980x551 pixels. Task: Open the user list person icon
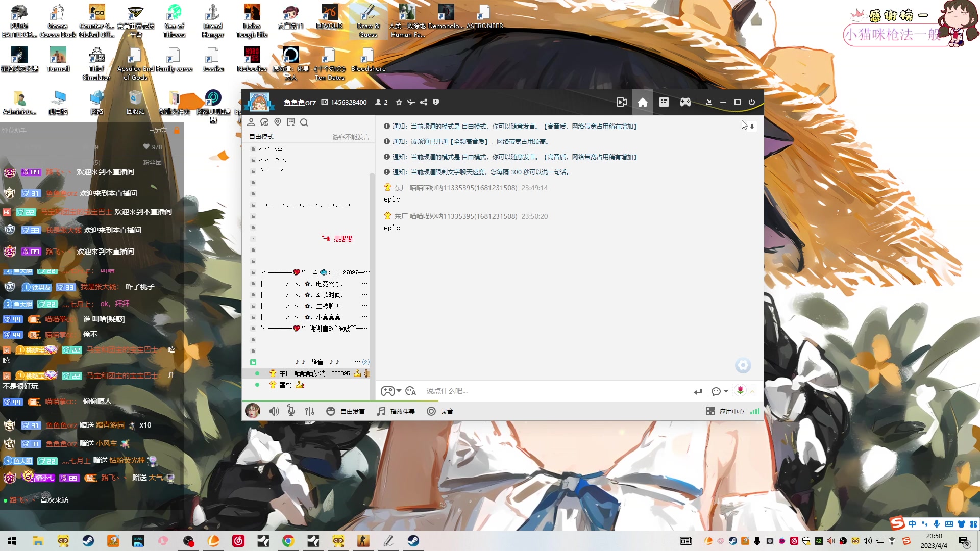pos(251,122)
